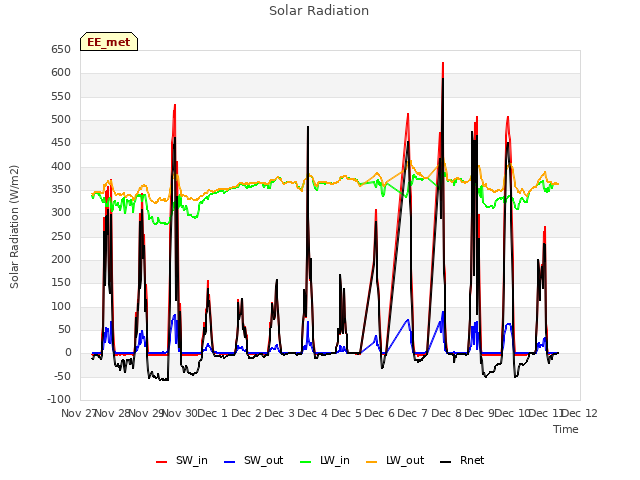The width and height of the screenshot is (640, 480).
Task: Click the 550 y-axis tick label
Action: tap(61, 96)
